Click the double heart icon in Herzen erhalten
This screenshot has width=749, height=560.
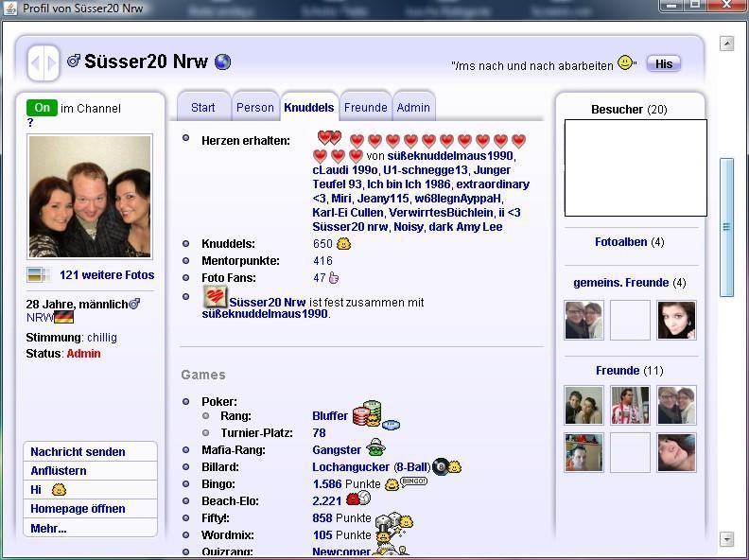(329, 137)
